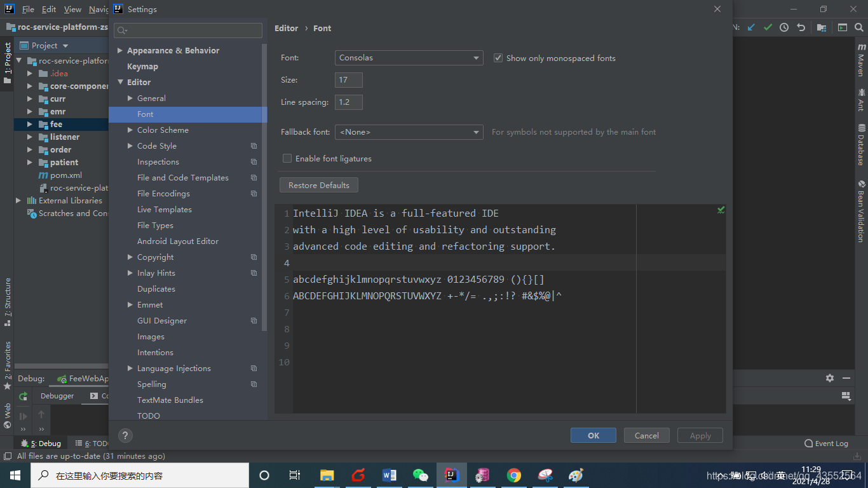Open the Paint palette taskbar icon
The image size is (868, 488).
[576, 475]
